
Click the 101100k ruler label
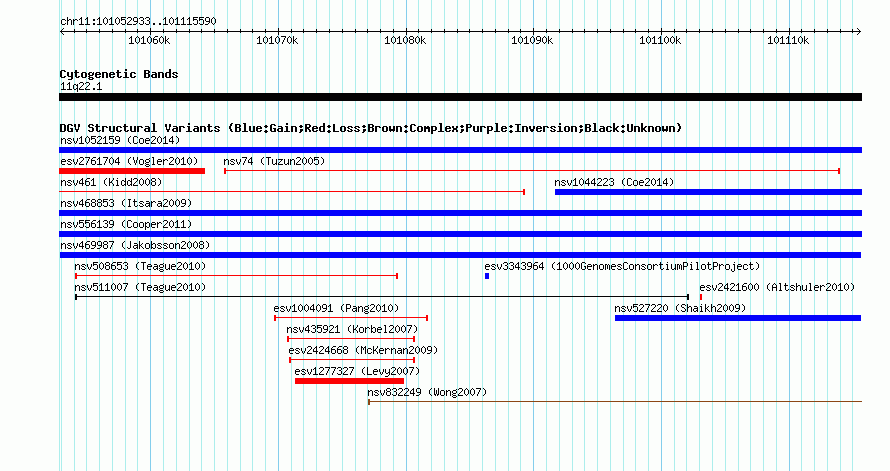[660, 40]
